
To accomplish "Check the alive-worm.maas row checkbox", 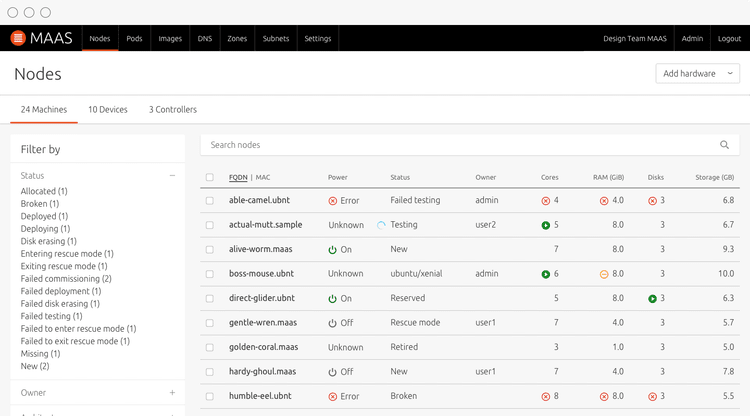I will [210, 250].
